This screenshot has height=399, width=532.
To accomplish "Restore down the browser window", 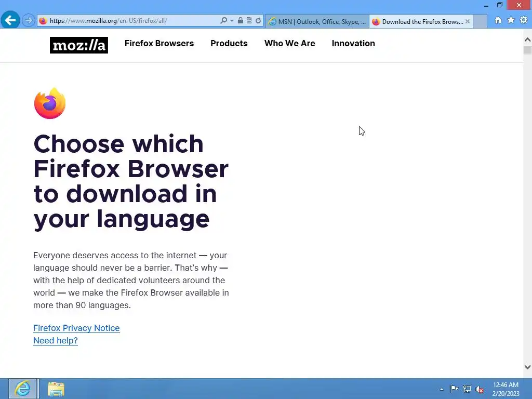I will 499,5.
